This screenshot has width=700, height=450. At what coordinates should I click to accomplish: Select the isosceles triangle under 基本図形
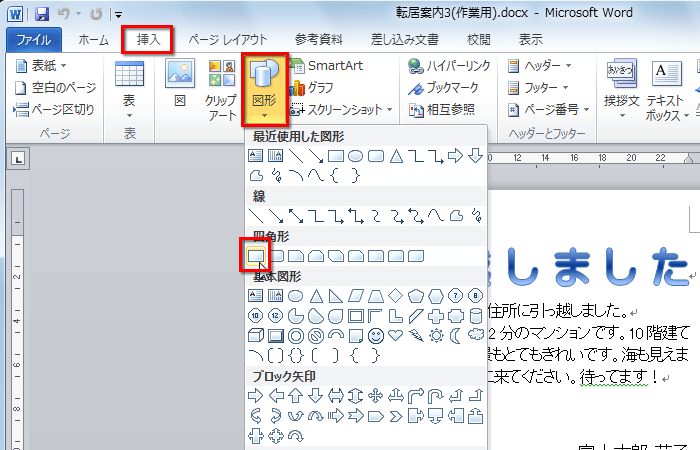click(x=316, y=296)
